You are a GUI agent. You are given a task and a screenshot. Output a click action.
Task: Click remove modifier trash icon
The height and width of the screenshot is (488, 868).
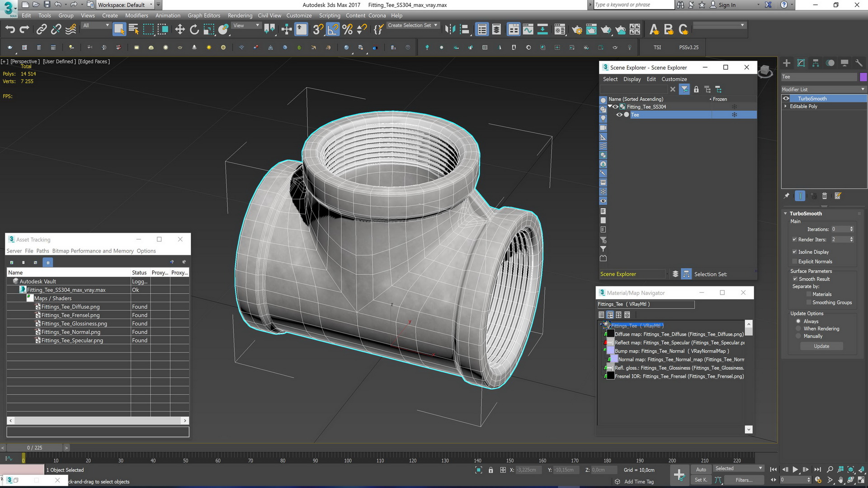click(824, 196)
